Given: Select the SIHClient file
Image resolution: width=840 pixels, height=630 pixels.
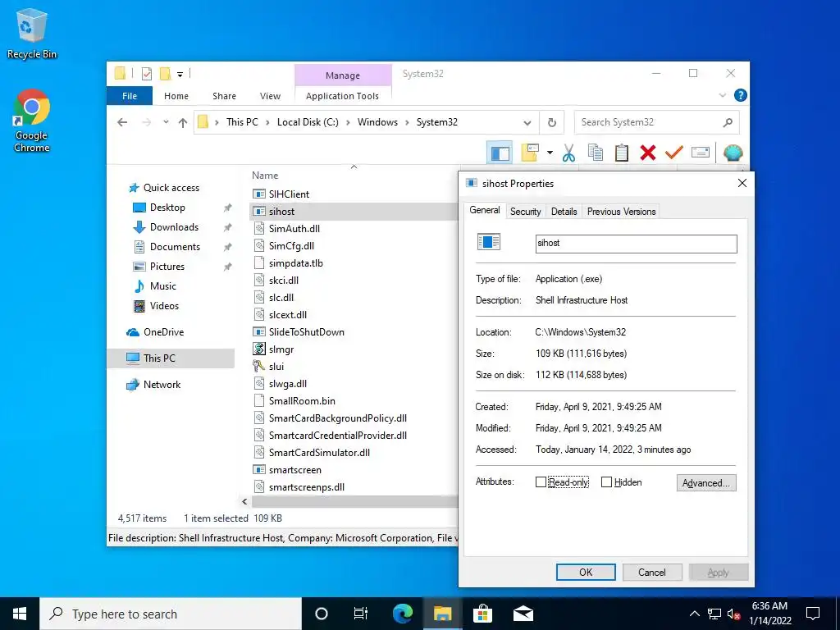Looking at the screenshot, I should pyautogui.click(x=281, y=194).
